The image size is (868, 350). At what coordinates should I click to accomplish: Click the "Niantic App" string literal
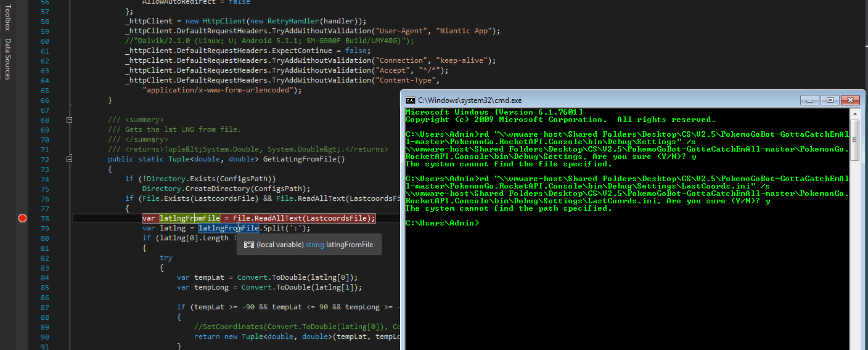(x=465, y=31)
